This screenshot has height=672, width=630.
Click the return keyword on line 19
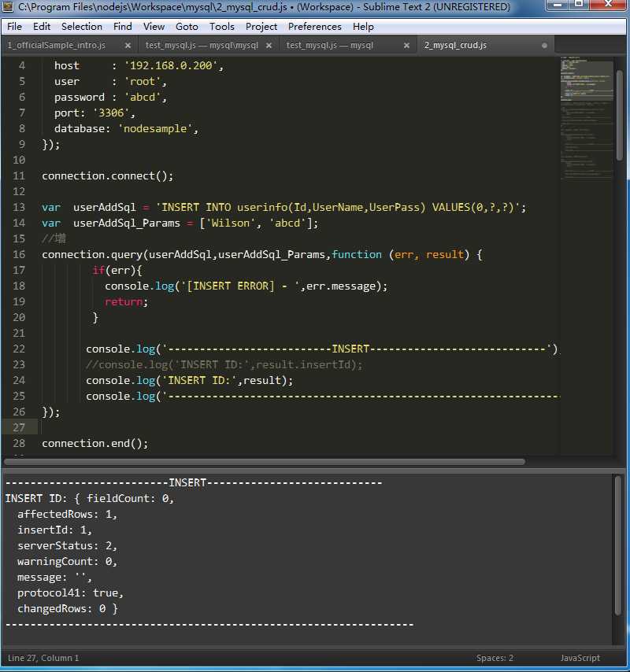click(x=124, y=301)
